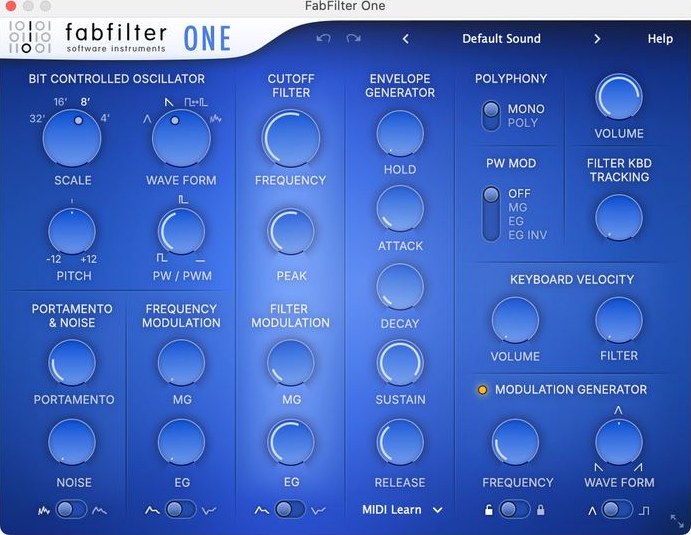The width and height of the screenshot is (691, 535).
Task: Set PW MOD to MG
Action: (x=517, y=208)
